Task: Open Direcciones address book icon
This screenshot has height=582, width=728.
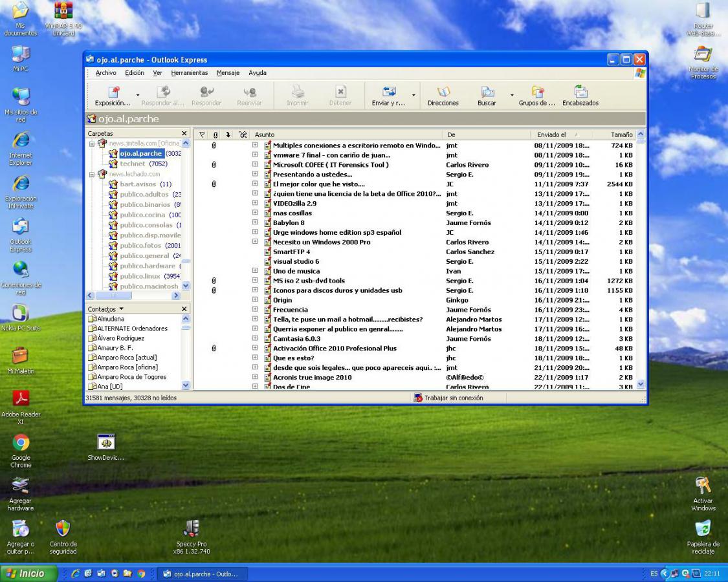Action: [443, 92]
